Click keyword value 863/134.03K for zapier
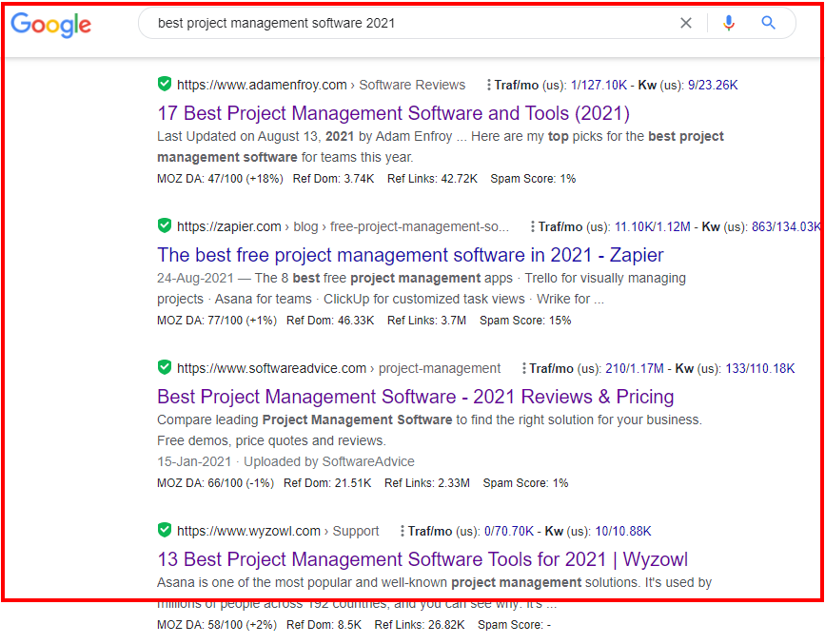 (x=786, y=226)
